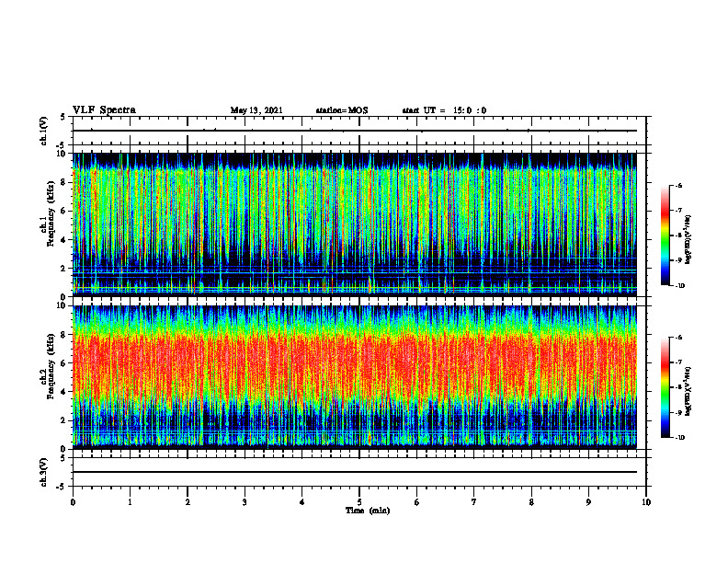This screenshot has width=728, height=563.
Task: Click the "start UT = 15:0 :0" text
Action: tap(444, 110)
